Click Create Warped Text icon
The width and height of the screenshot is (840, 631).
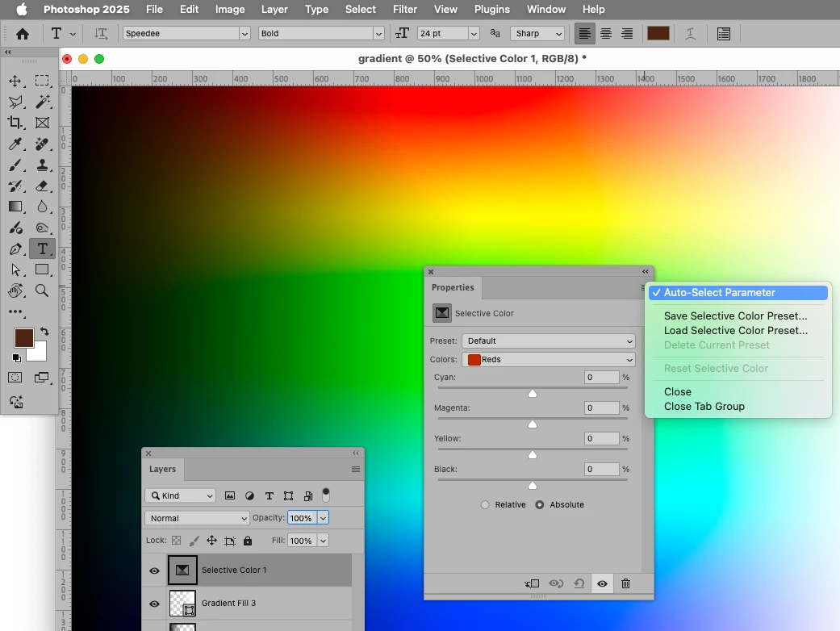[691, 34]
